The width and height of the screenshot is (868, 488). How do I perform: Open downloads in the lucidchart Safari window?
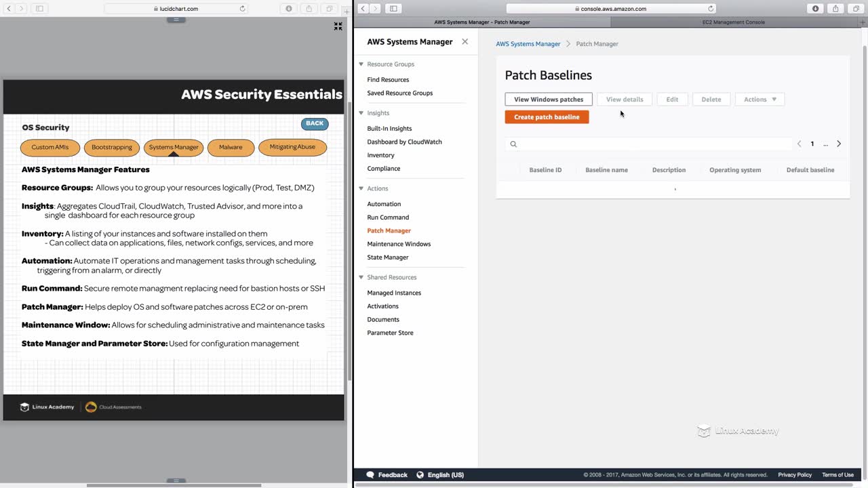[290, 9]
